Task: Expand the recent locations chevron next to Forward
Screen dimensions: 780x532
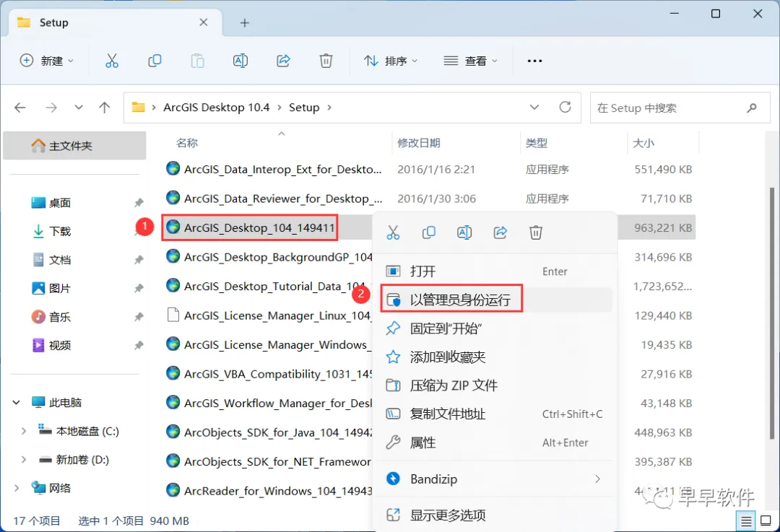Action: (x=79, y=108)
